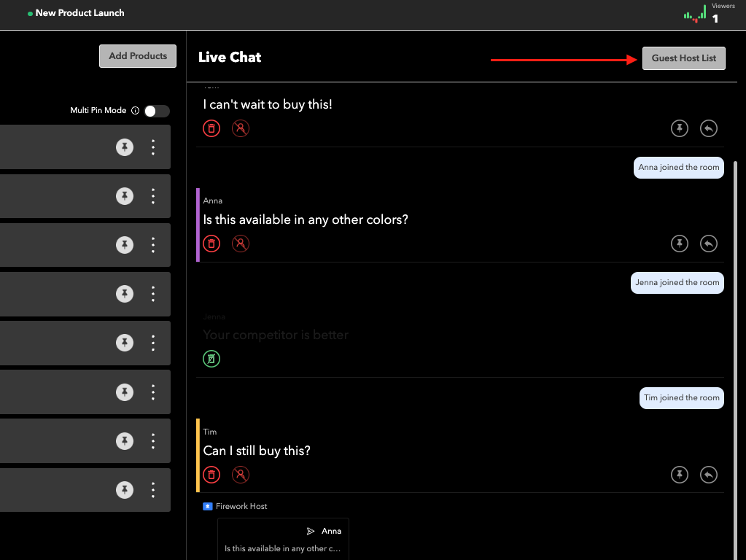This screenshot has width=746, height=560.
Task: Block Tim with the ban icon
Action: [241, 475]
